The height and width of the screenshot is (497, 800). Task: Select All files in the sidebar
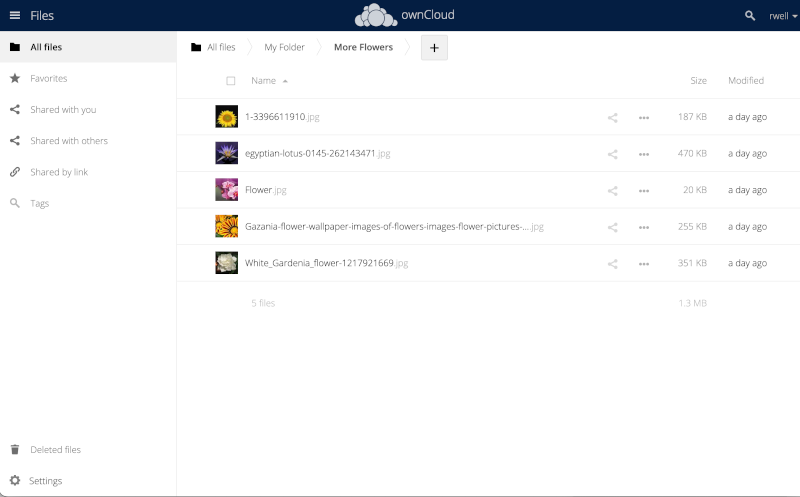pyautogui.click(x=88, y=47)
